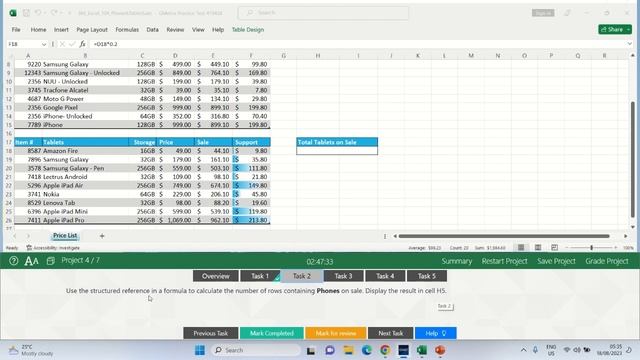The image size is (640, 360).
Task: Click Accessibility Investigate in status bar
Action: click(53, 247)
